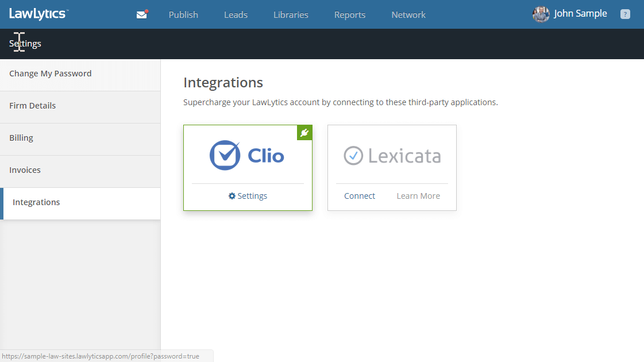Open the Libraries menu
This screenshot has height=362, width=644.
[291, 15]
